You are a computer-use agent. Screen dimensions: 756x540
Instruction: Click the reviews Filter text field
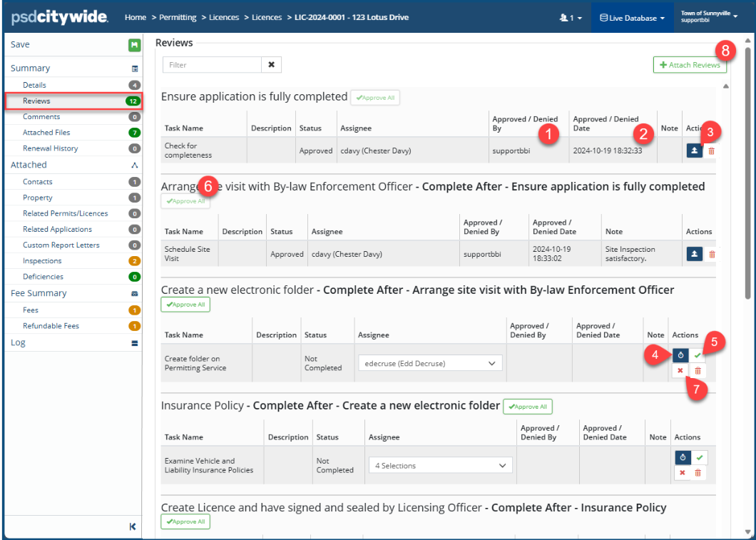212,65
